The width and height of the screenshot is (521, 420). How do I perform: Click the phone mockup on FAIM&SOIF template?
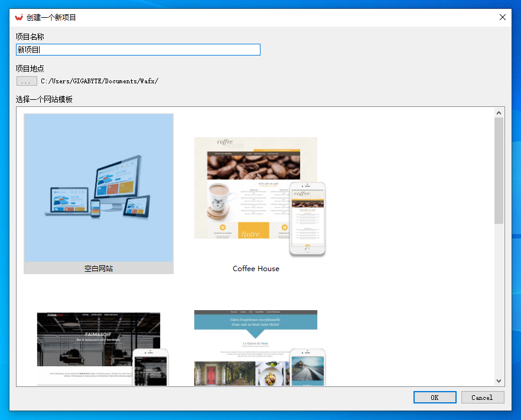click(150, 367)
